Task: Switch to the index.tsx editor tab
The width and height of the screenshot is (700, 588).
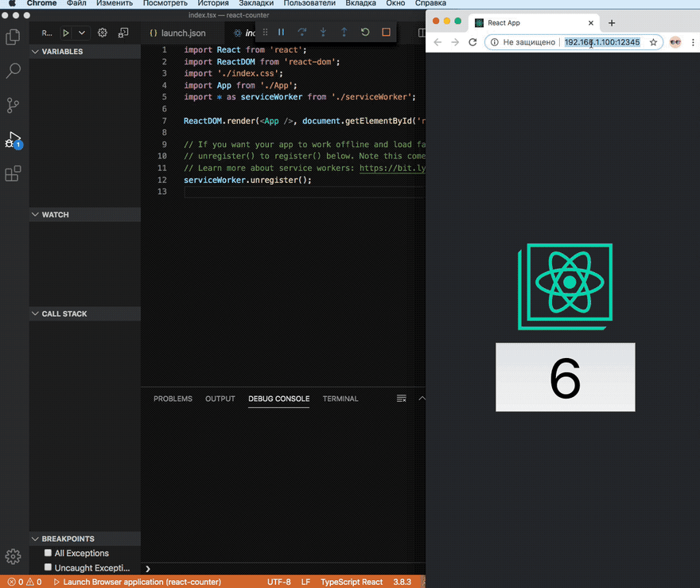Action: click(x=245, y=33)
